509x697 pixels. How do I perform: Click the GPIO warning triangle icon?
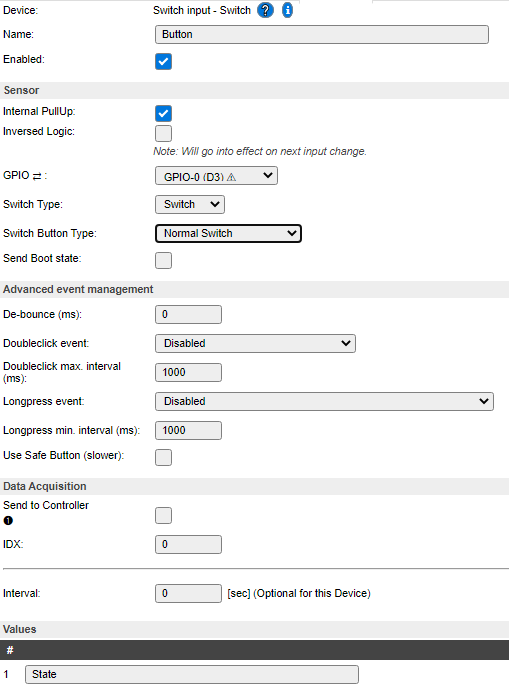(231, 177)
